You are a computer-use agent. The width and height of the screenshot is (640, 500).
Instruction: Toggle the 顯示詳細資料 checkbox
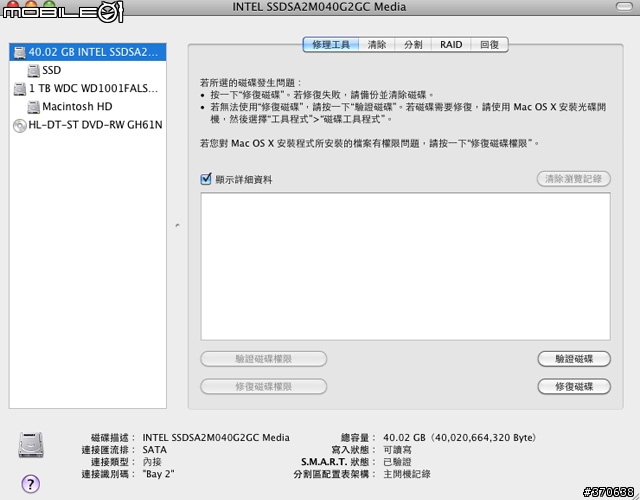(206, 179)
